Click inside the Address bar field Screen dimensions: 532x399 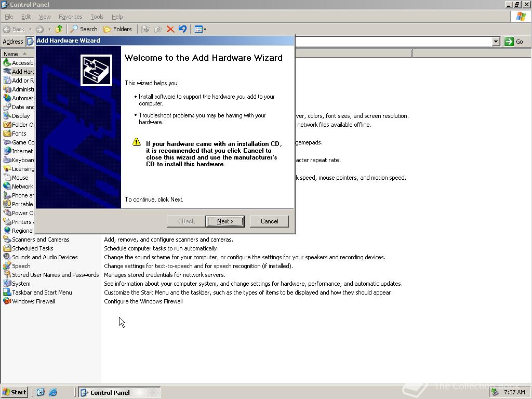[x=394, y=42]
